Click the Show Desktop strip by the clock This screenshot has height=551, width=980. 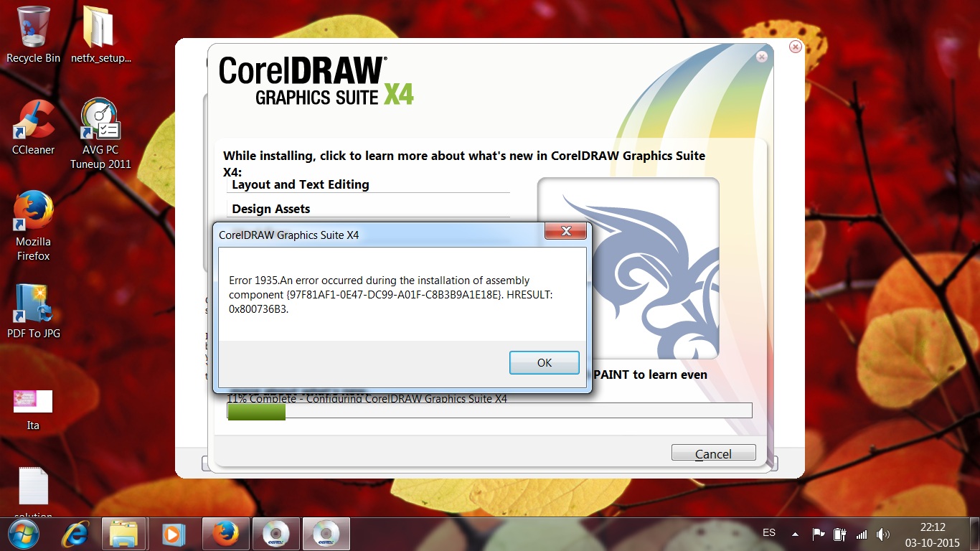click(974, 534)
